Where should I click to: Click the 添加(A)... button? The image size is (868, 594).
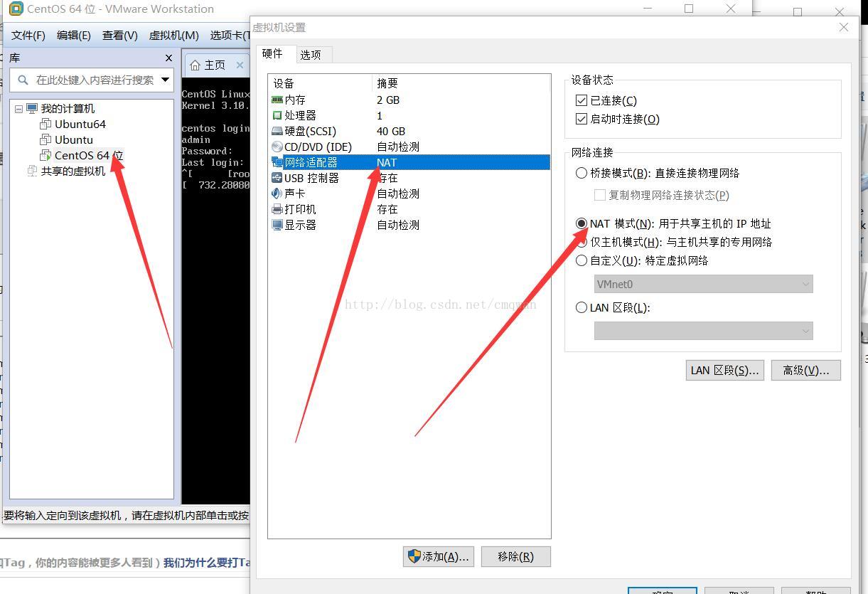437,557
